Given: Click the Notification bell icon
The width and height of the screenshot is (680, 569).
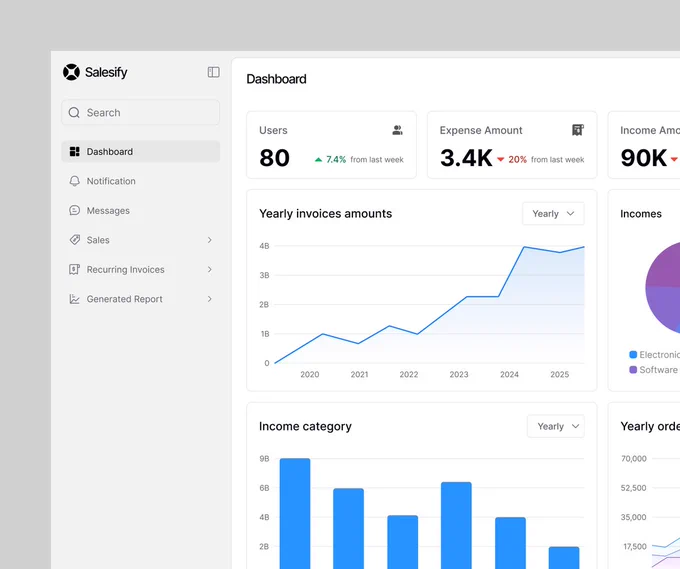Looking at the screenshot, I should tap(75, 181).
